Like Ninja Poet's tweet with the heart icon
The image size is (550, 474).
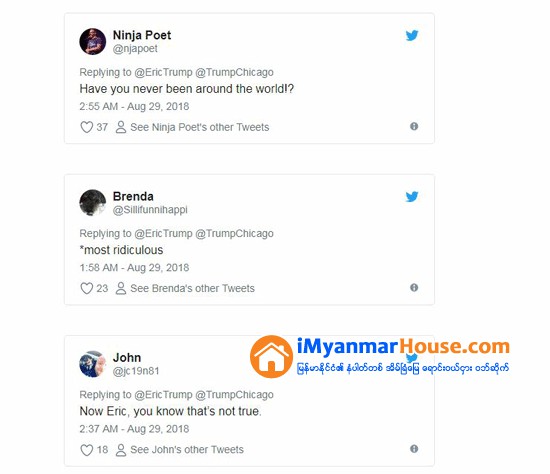(x=87, y=127)
